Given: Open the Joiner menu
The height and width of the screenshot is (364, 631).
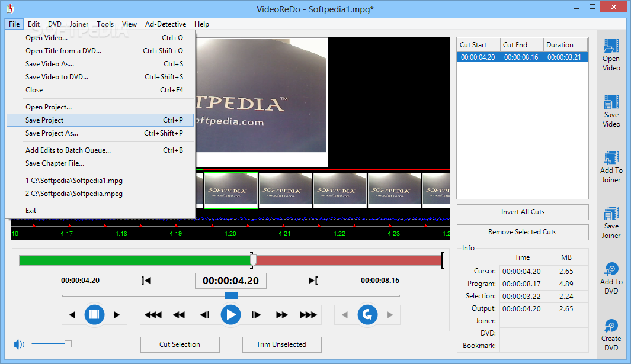Looking at the screenshot, I should [x=79, y=24].
